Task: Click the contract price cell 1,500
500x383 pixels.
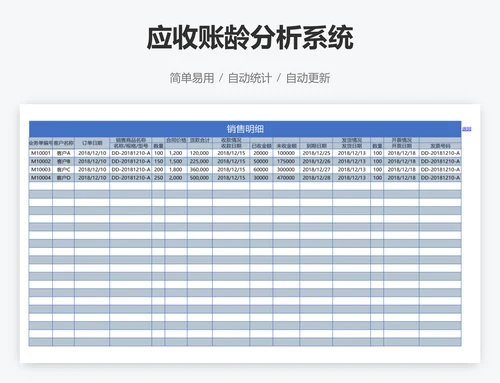Action: pyautogui.click(x=176, y=161)
